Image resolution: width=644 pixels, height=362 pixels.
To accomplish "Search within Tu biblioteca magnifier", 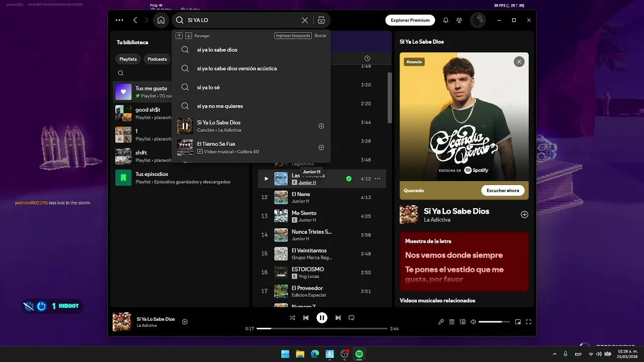I will point(121,73).
